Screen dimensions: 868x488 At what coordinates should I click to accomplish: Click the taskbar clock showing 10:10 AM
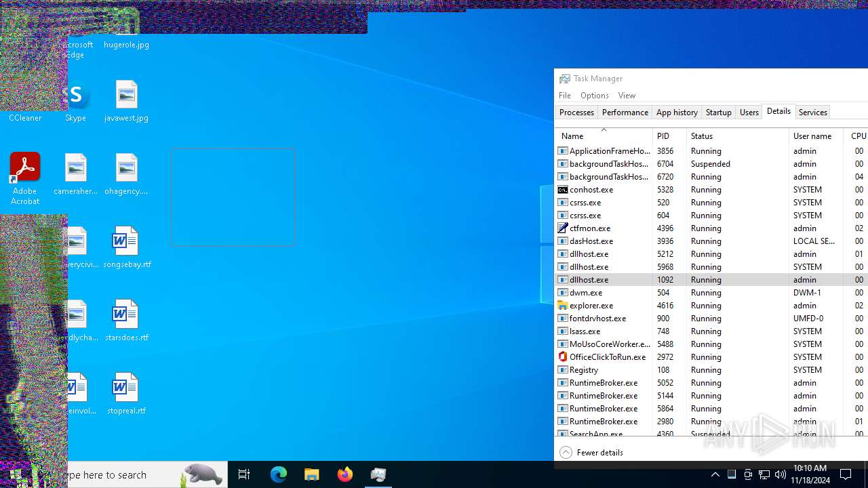[x=810, y=474]
